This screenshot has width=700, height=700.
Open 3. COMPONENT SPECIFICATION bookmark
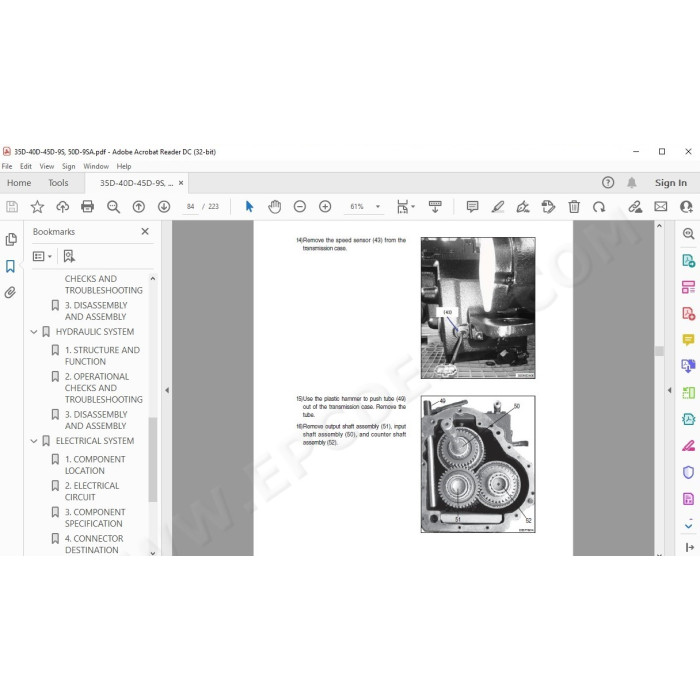(x=95, y=517)
